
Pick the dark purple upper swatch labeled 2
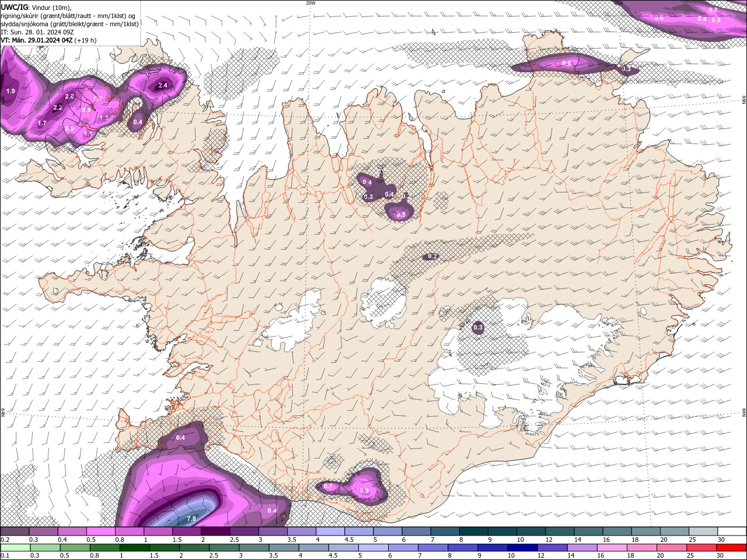[215, 532]
